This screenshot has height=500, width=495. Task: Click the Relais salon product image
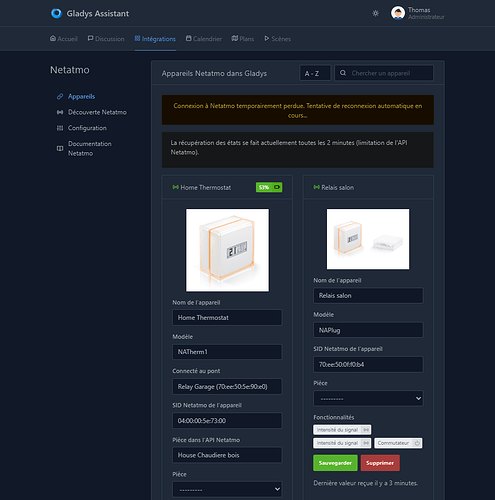(368, 239)
